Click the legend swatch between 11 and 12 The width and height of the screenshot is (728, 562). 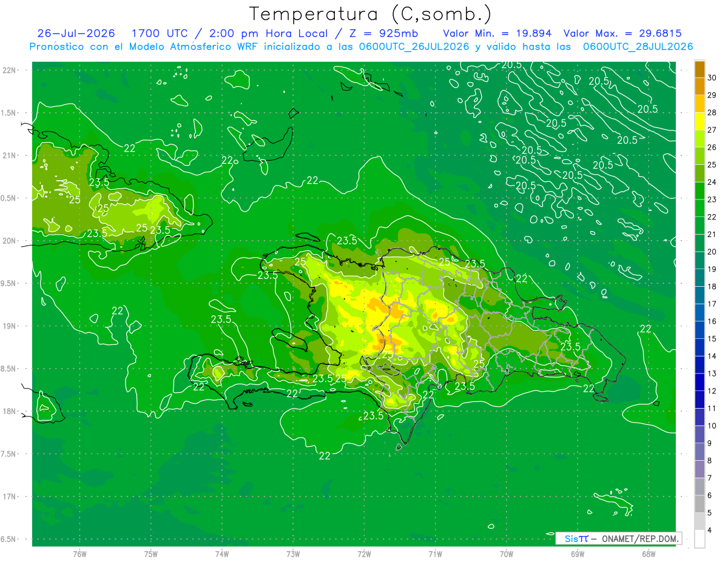click(x=699, y=400)
